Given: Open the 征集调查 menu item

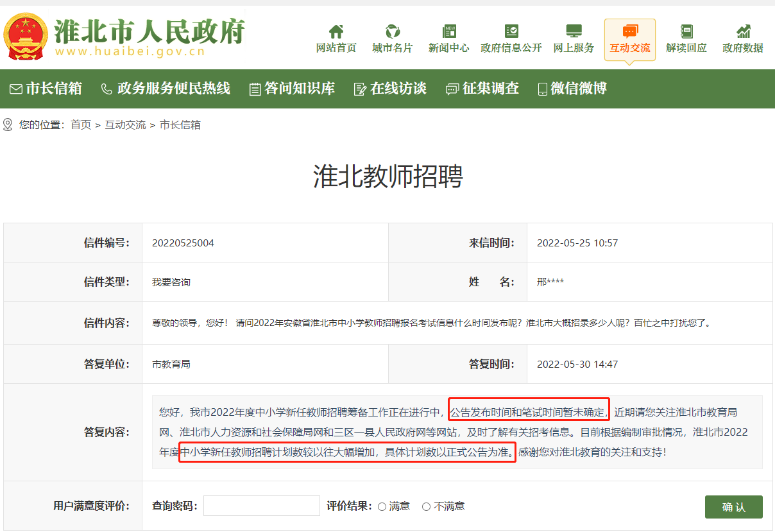Looking at the screenshot, I should click(x=482, y=89).
